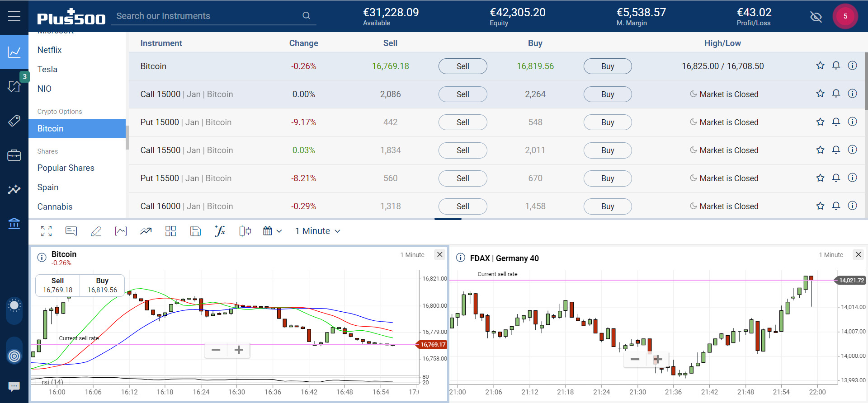Star the Call 16000 Jan Bitcoin option
The width and height of the screenshot is (868, 403).
pos(820,206)
